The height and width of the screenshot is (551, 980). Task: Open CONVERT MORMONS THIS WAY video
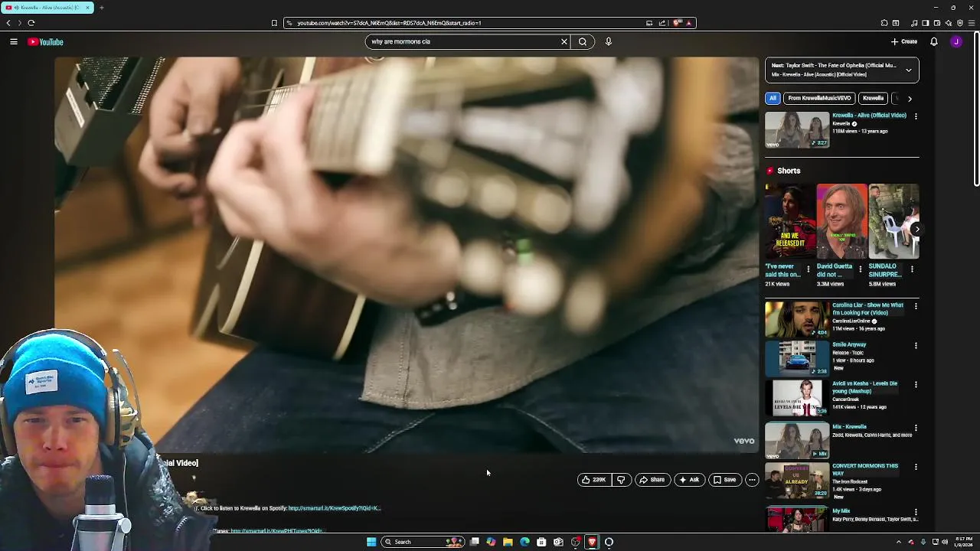797,480
